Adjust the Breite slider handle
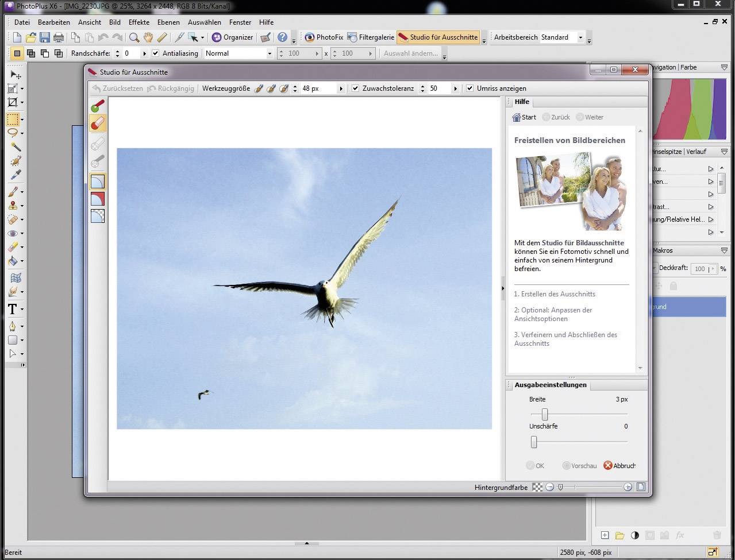Image resolution: width=735 pixels, height=560 pixels. pyautogui.click(x=544, y=414)
